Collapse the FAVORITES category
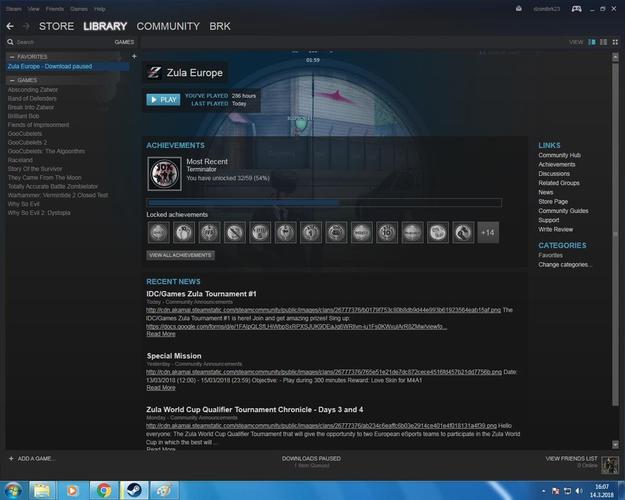The height and width of the screenshot is (500, 625). point(12,57)
